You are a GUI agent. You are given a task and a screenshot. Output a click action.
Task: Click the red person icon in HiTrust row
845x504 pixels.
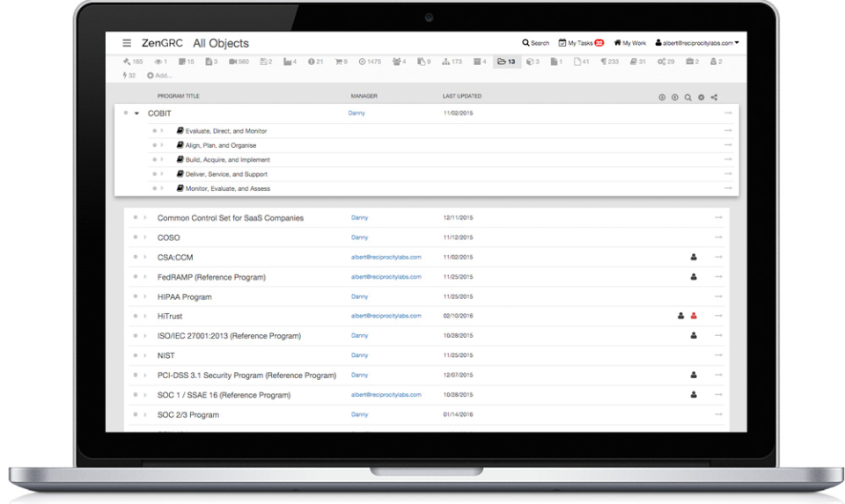click(x=694, y=316)
